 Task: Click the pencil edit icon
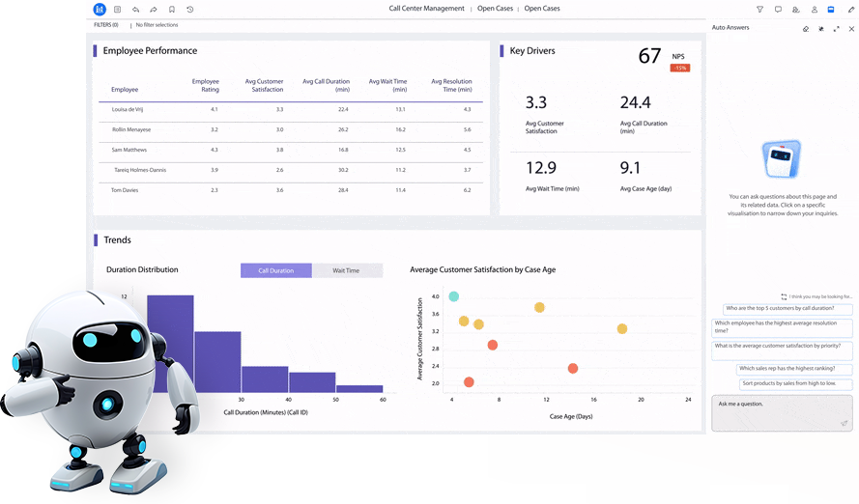point(850,9)
